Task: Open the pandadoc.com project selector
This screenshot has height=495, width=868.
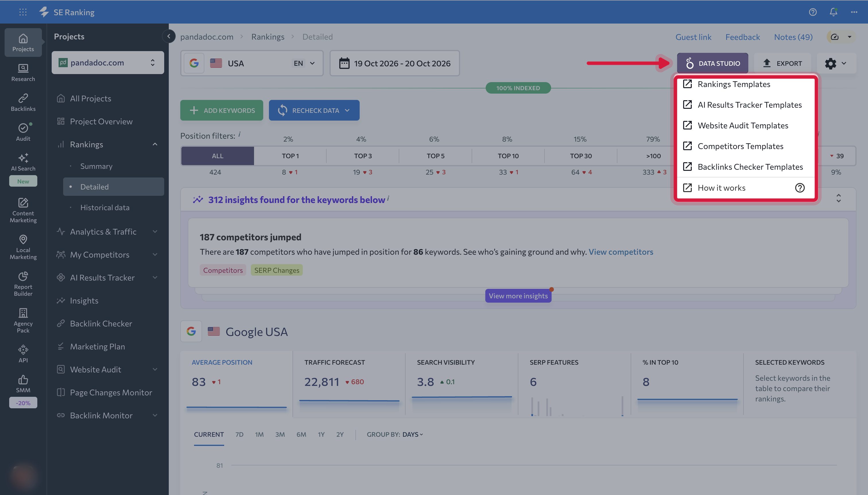Action: point(108,63)
